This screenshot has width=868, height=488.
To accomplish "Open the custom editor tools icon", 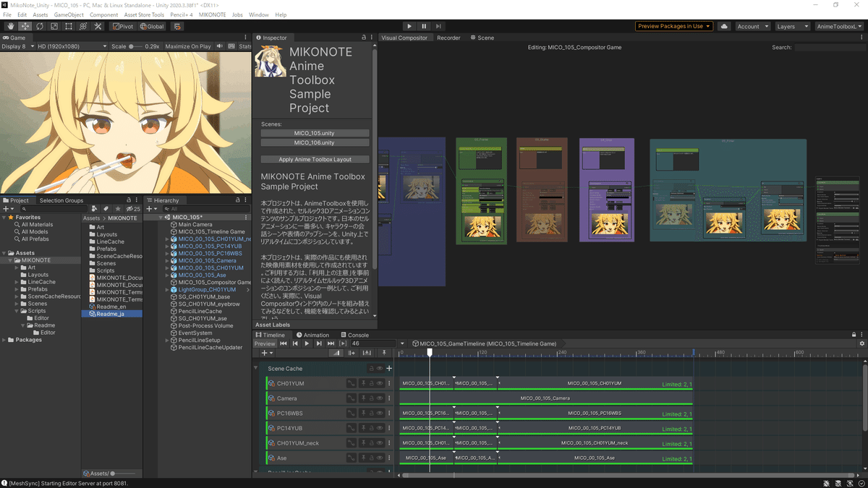I will 98,26.
